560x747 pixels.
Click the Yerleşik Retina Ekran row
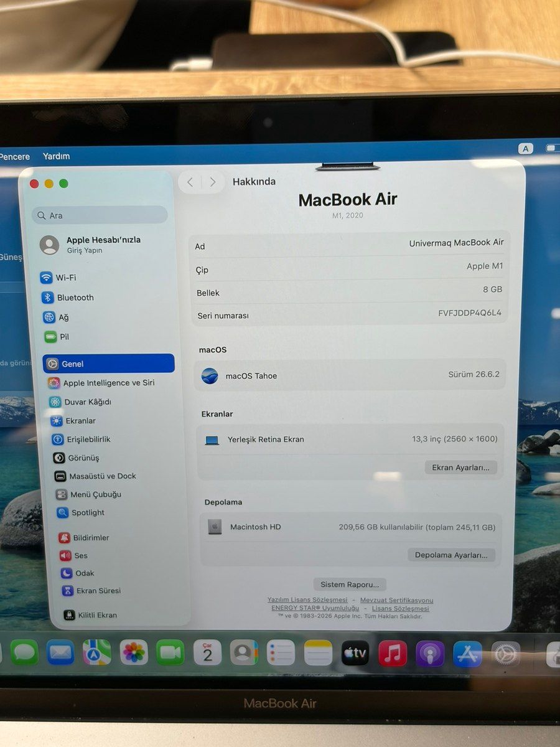click(351, 439)
